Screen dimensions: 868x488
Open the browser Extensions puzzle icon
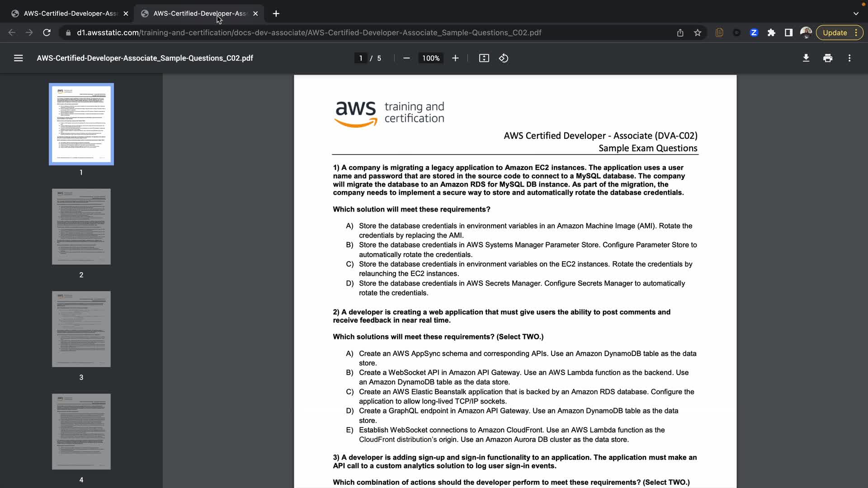pyautogui.click(x=771, y=33)
